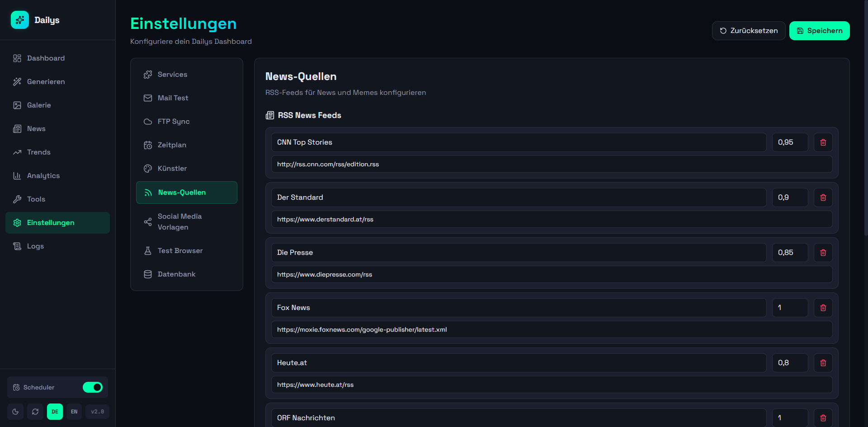The image size is (868, 427).
Task: Go to Galerie in the sidebar
Action: [x=39, y=105]
